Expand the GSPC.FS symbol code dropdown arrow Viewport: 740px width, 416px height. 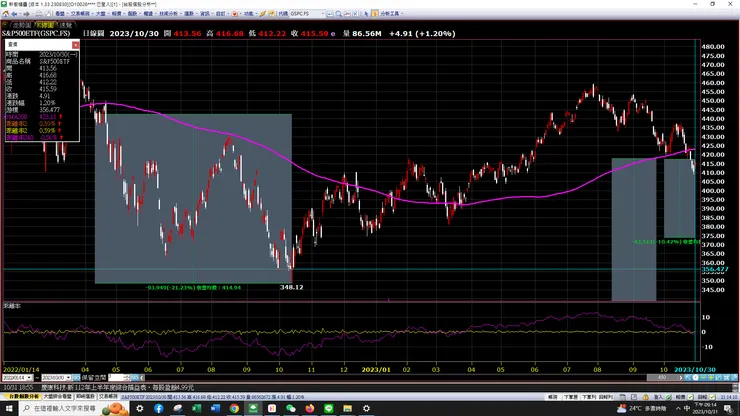point(323,14)
